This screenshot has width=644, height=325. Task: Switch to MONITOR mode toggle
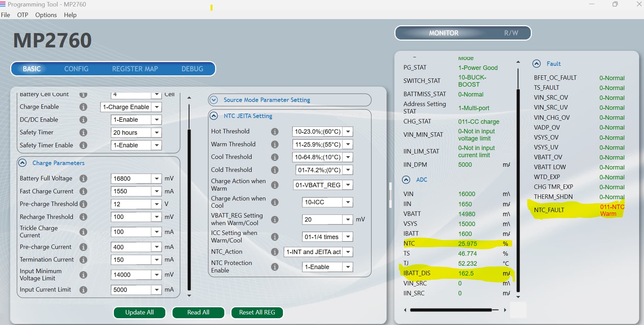point(444,33)
